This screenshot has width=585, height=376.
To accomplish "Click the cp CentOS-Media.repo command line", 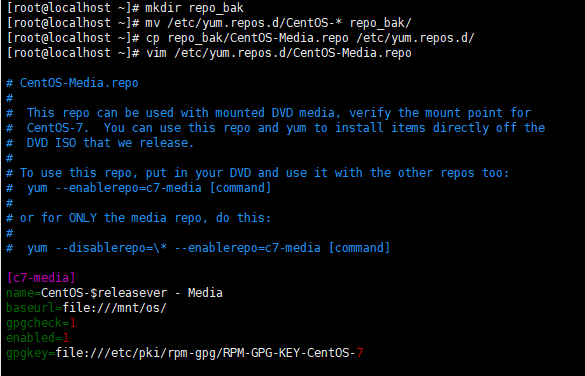I will click(240, 38).
